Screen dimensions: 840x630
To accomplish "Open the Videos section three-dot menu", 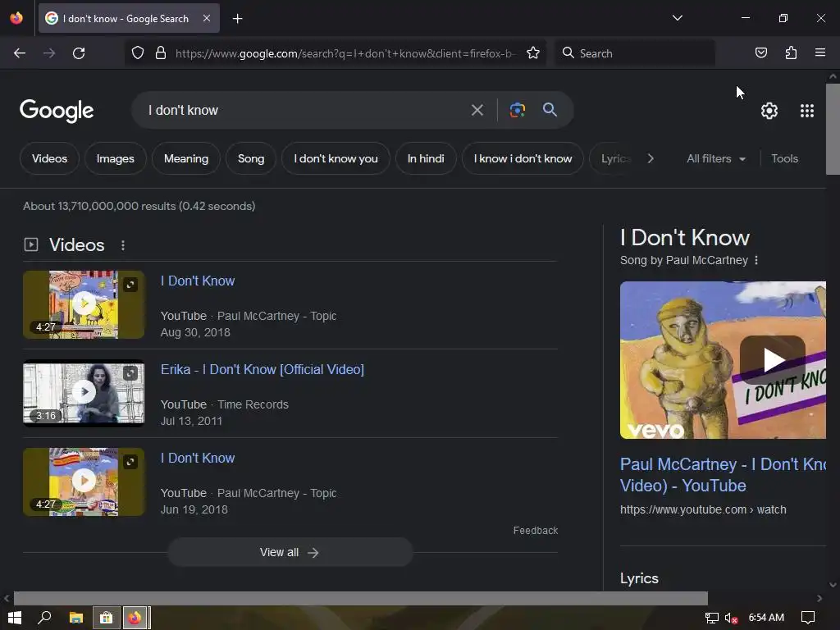I will 123,245.
